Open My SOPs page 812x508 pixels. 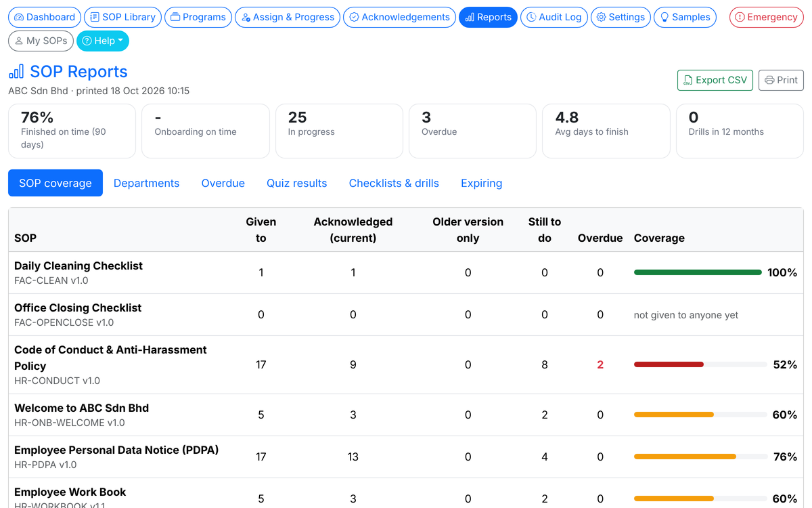point(41,41)
